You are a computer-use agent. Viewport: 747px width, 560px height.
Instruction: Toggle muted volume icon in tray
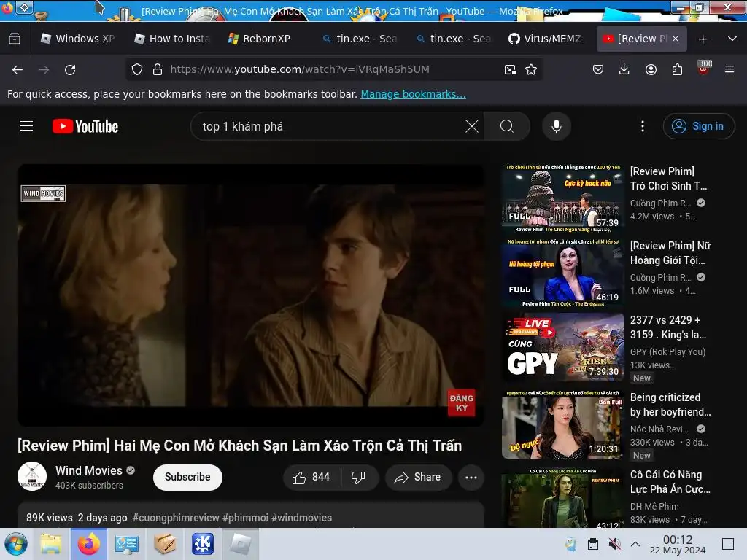[x=614, y=544]
